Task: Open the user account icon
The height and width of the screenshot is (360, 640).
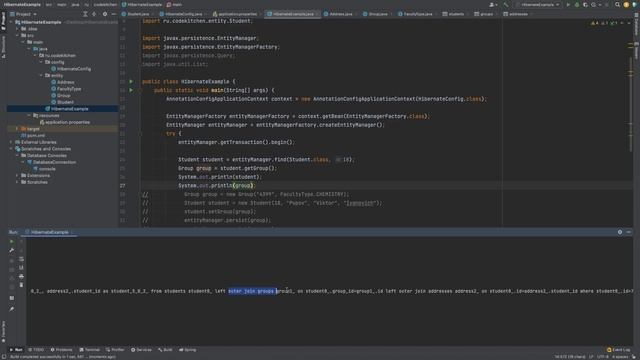Action: 493,4
